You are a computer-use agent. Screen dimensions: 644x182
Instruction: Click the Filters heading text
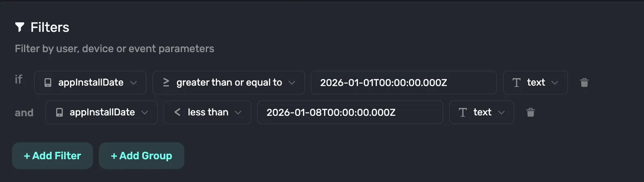[50, 27]
